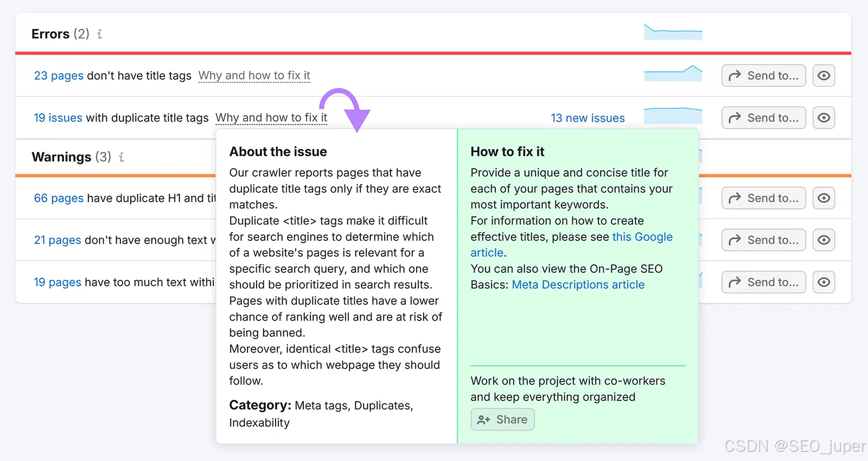Open Why and how to fix it for duplicate titles
This screenshot has width=868, height=461.
[x=271, y=118]
